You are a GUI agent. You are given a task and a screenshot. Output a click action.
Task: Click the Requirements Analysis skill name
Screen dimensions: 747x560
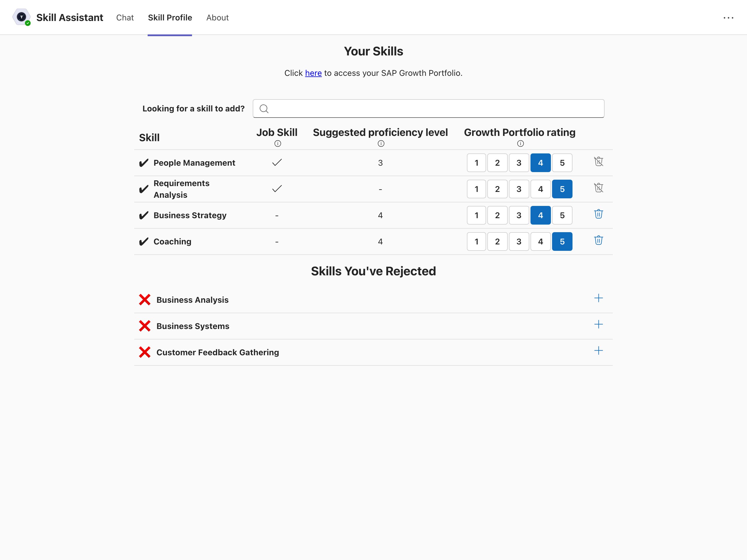point(181,189)
